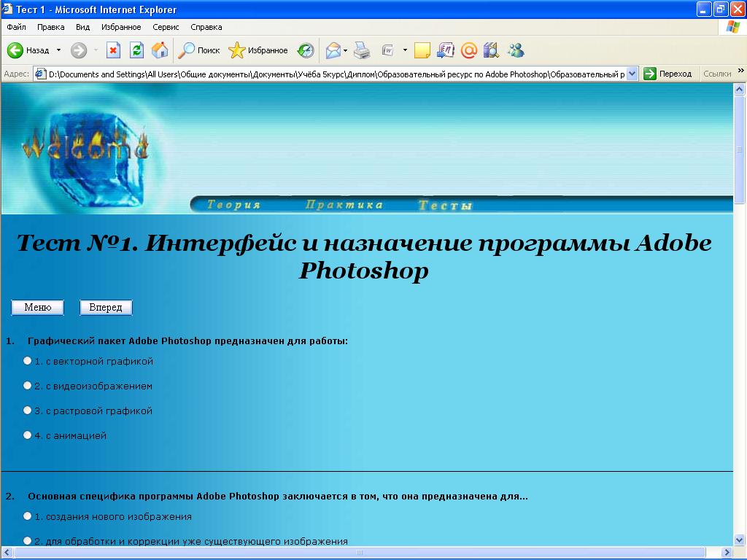Click the Mail envelope icon
The height and width of the screenshot is (560, 747).
(333, 50)
